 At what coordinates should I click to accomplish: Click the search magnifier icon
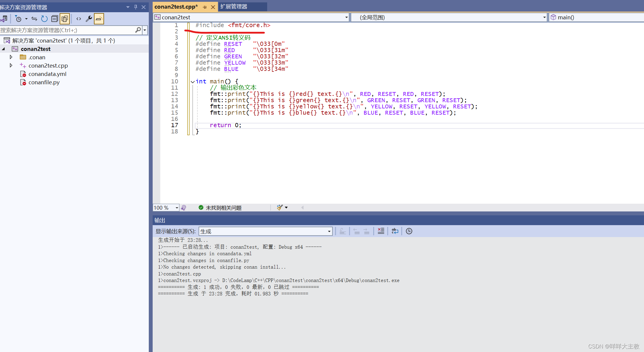(x=138, y=30)
